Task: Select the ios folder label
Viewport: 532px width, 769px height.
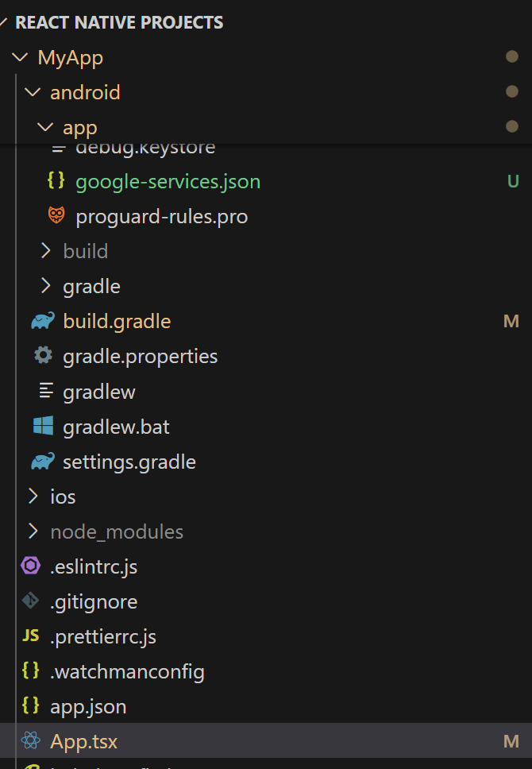Action: (x=63, y=497)
